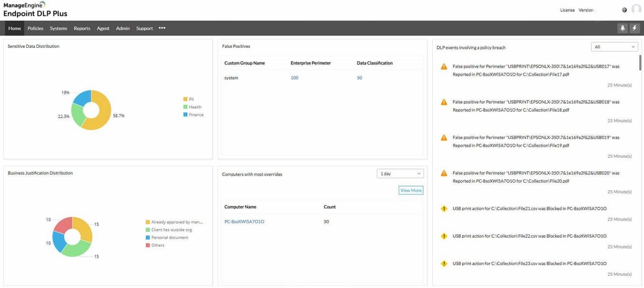
Task: Expand the more menu ellipsis
Action: pos(162,28)
